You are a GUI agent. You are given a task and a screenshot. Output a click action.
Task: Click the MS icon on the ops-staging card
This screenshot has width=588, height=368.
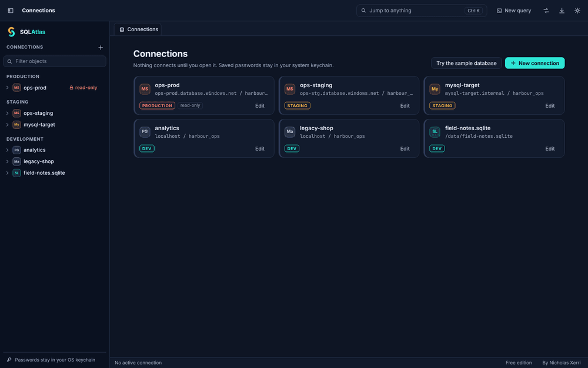289,89
